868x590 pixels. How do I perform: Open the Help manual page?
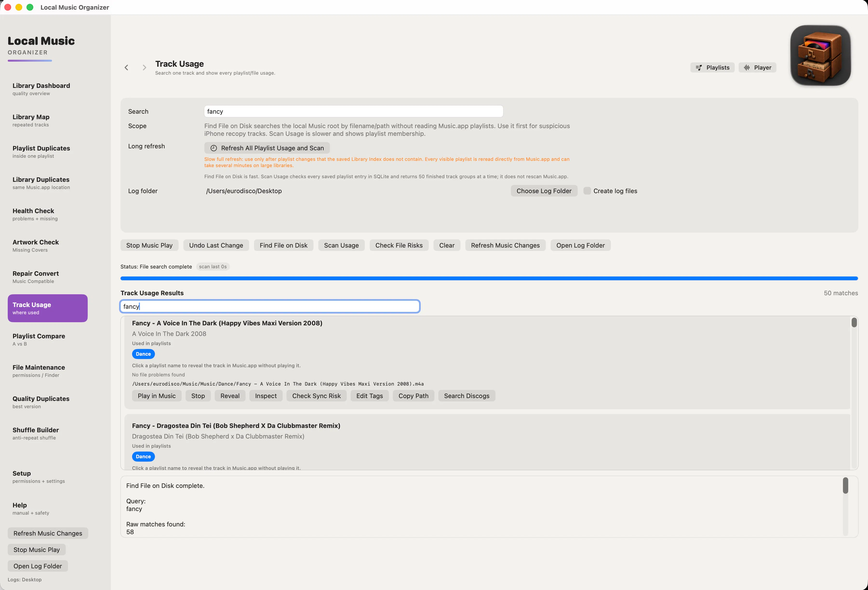[x=48, y=509]
